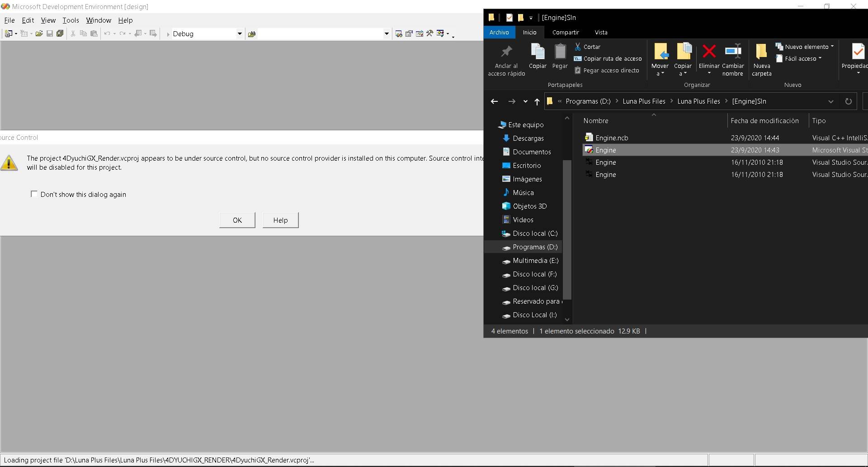The width and height of the screenshot is (868, 467).
Task: Click Anclar al acceso rápido pin icon
Action: tap(506, 51)
